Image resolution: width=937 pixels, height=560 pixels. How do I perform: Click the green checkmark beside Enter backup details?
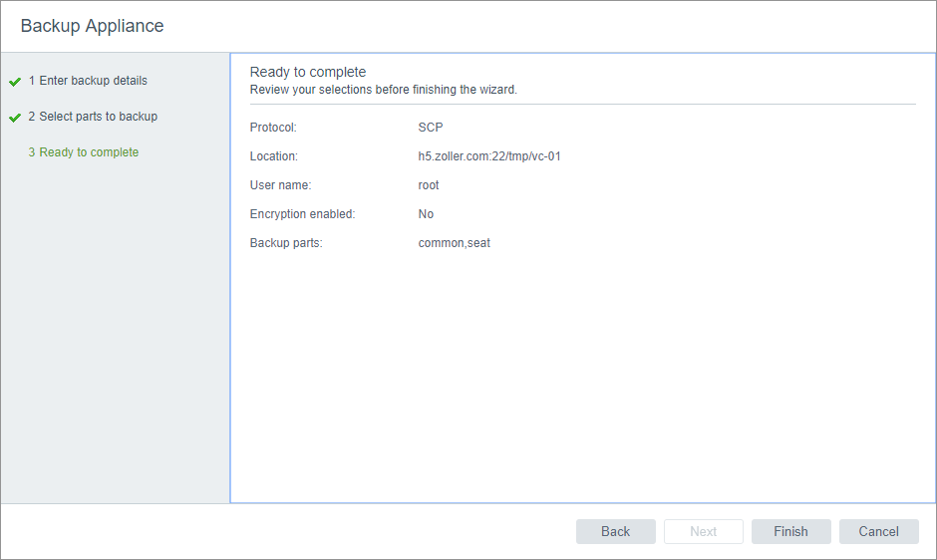click(x=15, y=82)
